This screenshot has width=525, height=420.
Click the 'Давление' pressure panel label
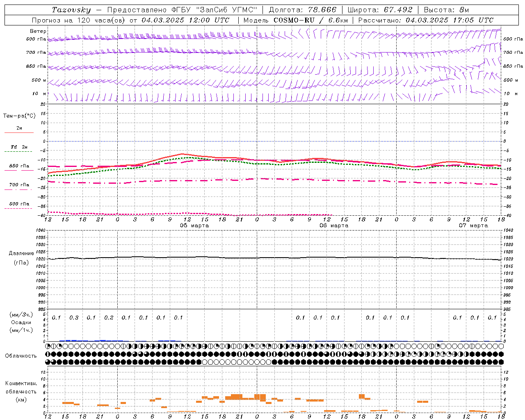[21, 253]
